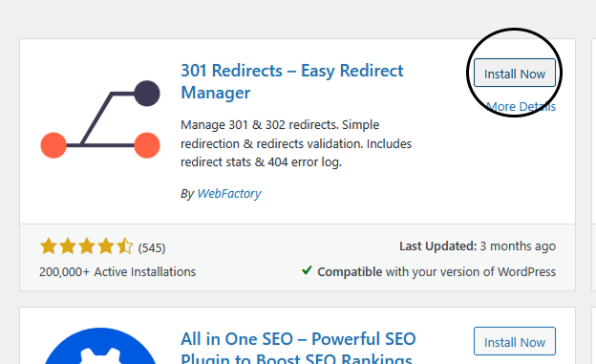Install the All in One SEO plugin
596x364 pixels.
pos(514,341)
